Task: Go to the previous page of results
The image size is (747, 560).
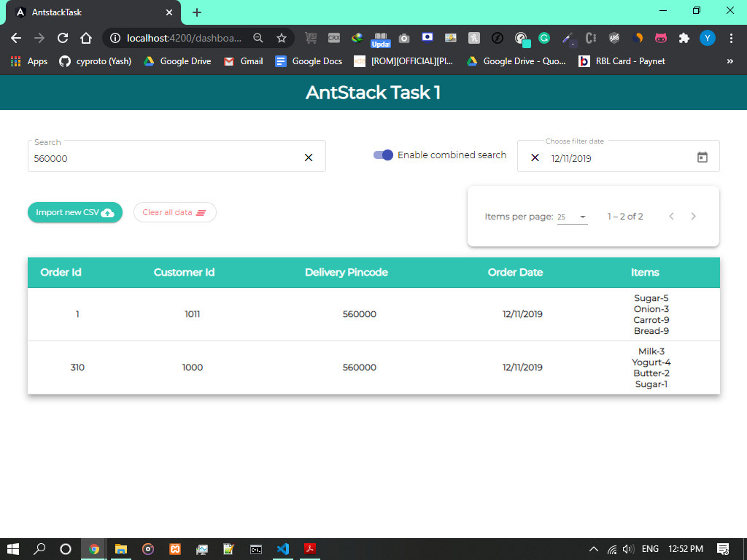Action: click(x=671, y=216)
